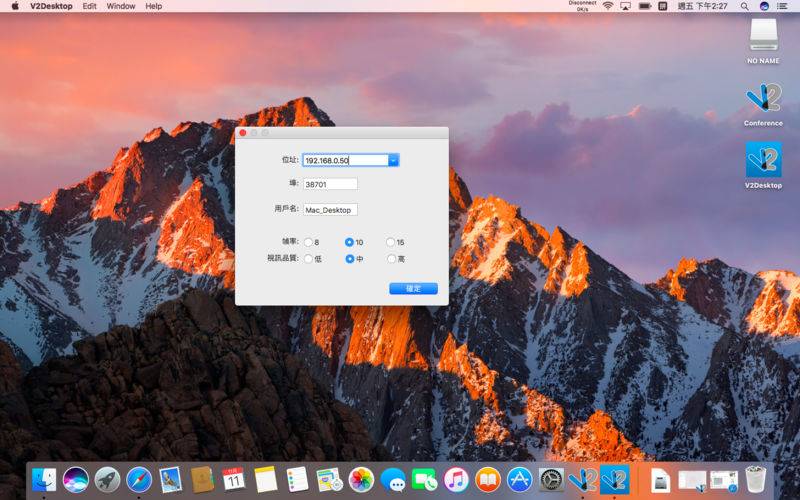The height and width of the screenshot is (500, 800).
Task: Open the App Store dock icon
Action: point(519,480)
